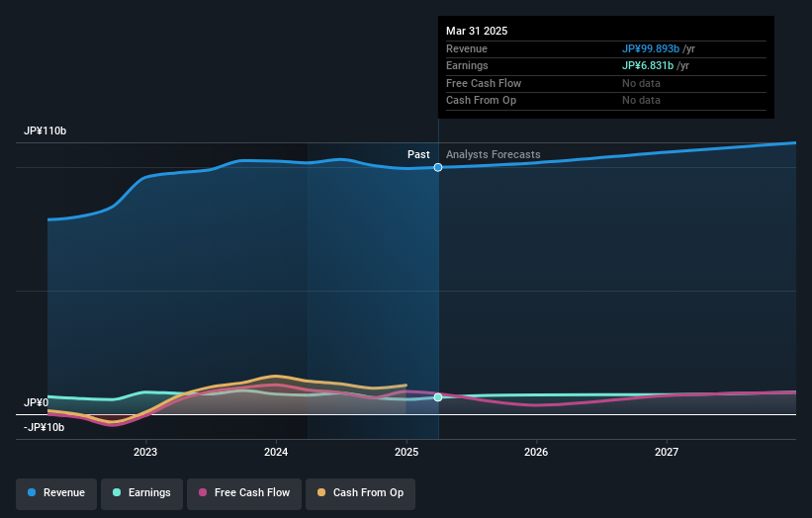Click the JP¥110b y-axis label
The height and width of the screenshot is (518, 812).
pyautogui.click(x=45, y=130)
